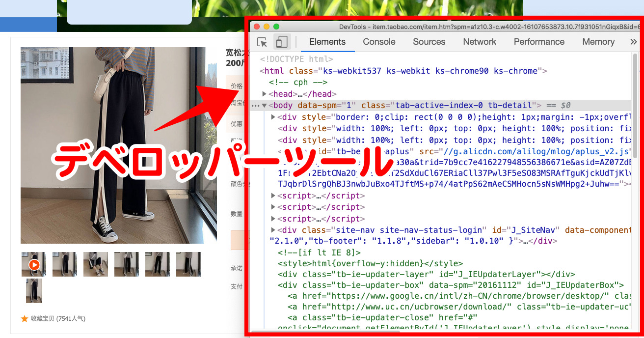This screenshot has height=338, width=644.
Task: Open the Performance tab
Action: pyautogui.click(x=539, y=42)
